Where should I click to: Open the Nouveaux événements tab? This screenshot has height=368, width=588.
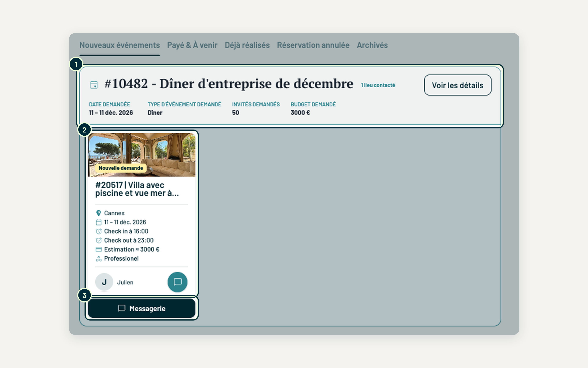pyautogui.click(x=120, y=45)
